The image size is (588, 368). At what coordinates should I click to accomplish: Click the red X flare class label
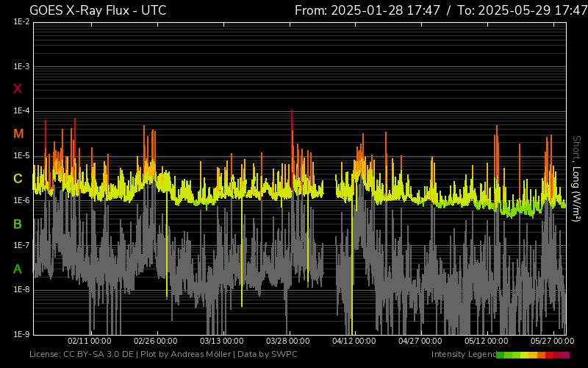[18, 89]
